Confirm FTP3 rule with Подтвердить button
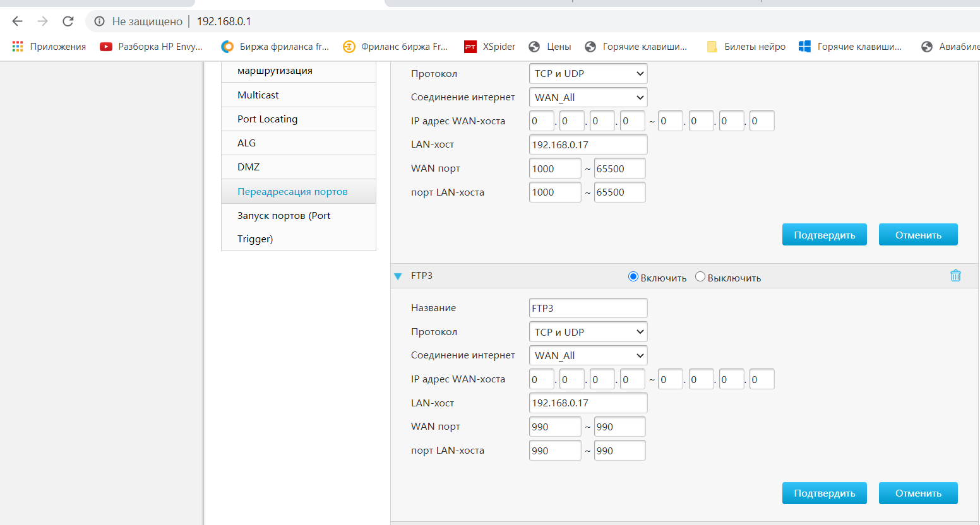 (x=825, y=493)
